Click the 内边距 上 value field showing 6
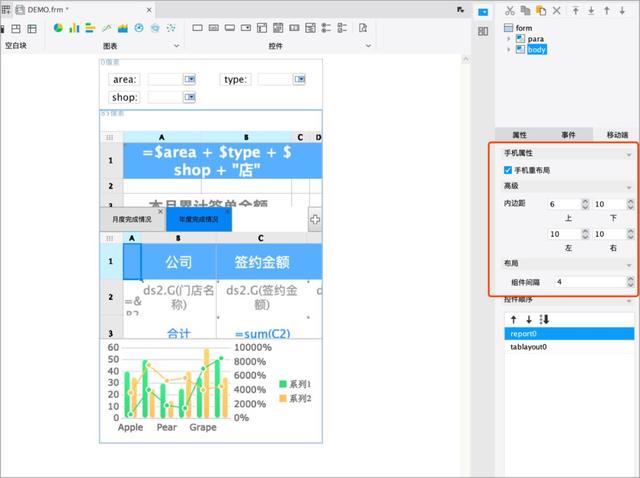This screenshot has width=640, height=478. tap(564, 204)
